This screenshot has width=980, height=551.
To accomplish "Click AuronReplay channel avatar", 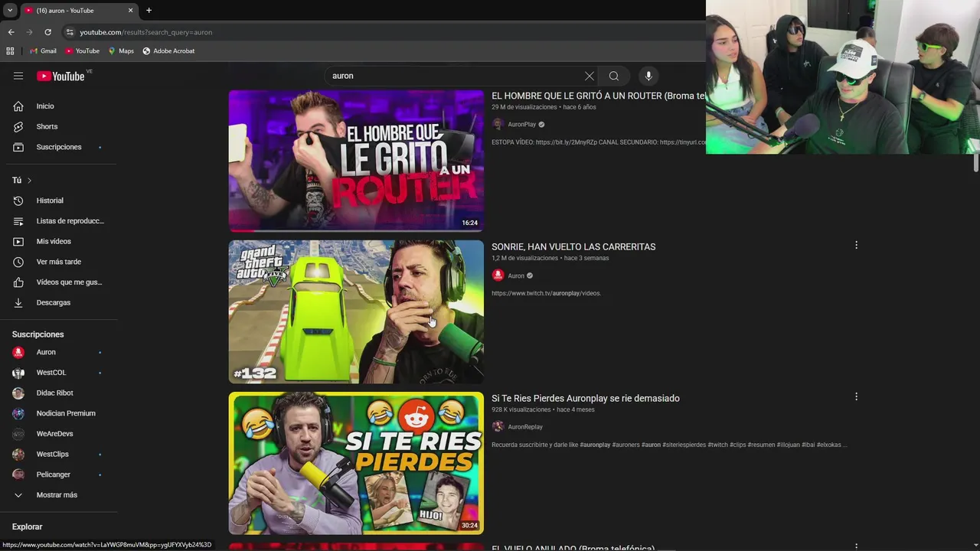I will tap(498, 426).
